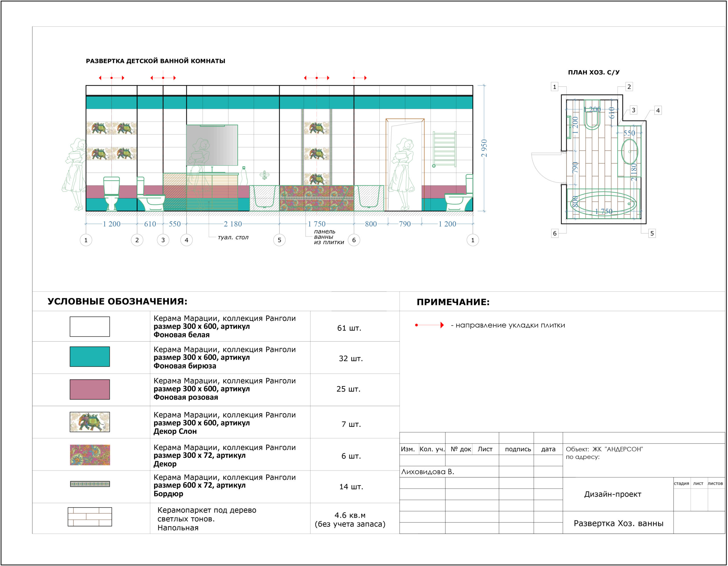Click the "2 180" dimension under the elevation
This screenshot has height=566, width=728.
[x=233, y=224]
